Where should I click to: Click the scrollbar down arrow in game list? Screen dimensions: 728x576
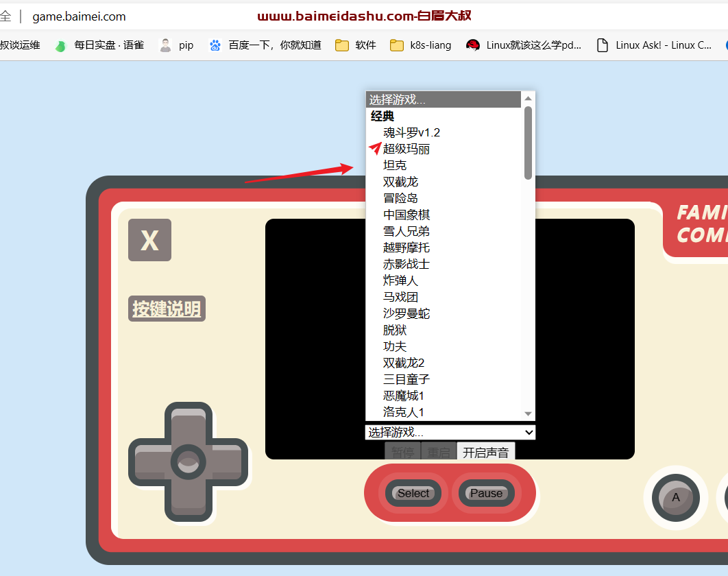[x=528, y=413]
